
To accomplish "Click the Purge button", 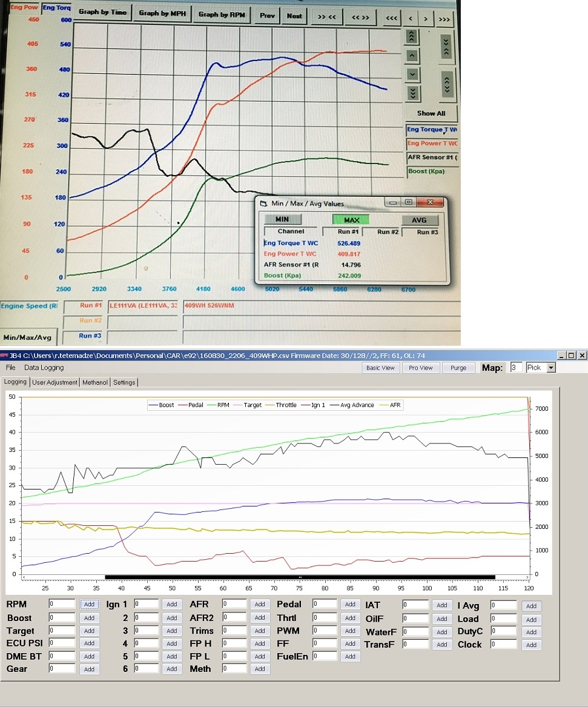I will pos(458,368).
